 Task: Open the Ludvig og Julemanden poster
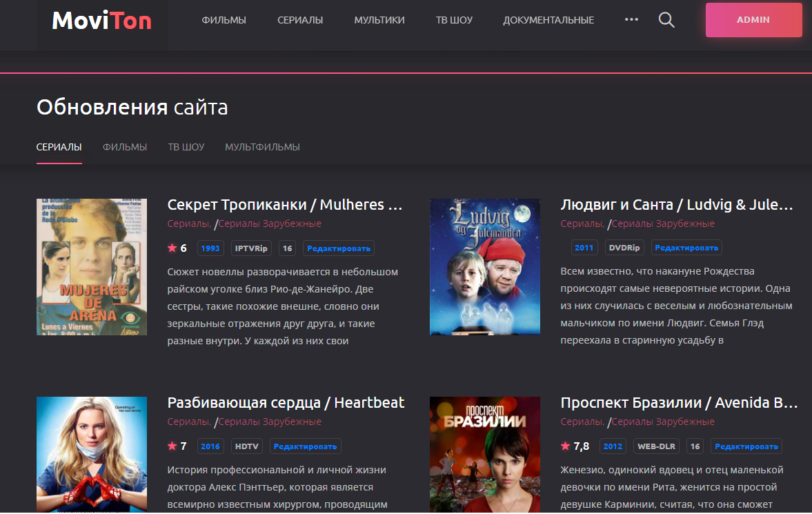pyautogui.click(x=485, y=267)
